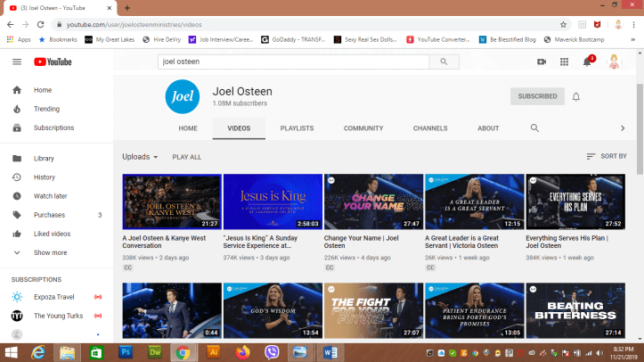Click the Windows Start button

11,352
